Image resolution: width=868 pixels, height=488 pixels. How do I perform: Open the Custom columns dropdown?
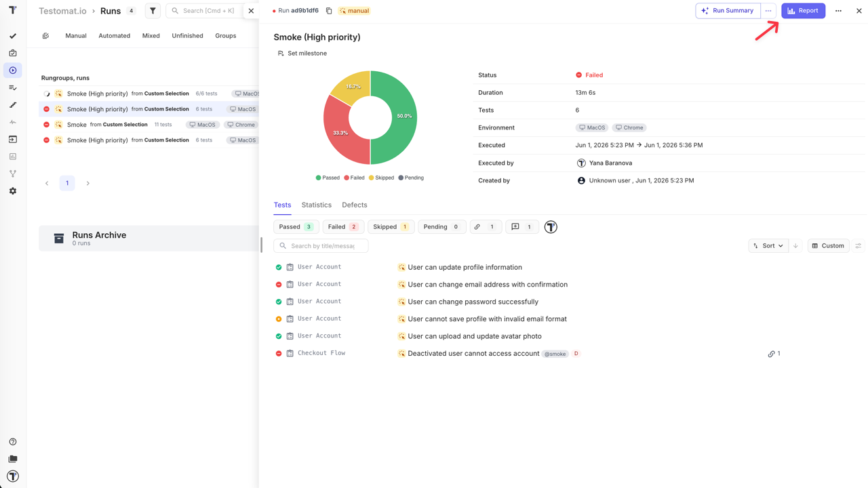coord(829,246)
